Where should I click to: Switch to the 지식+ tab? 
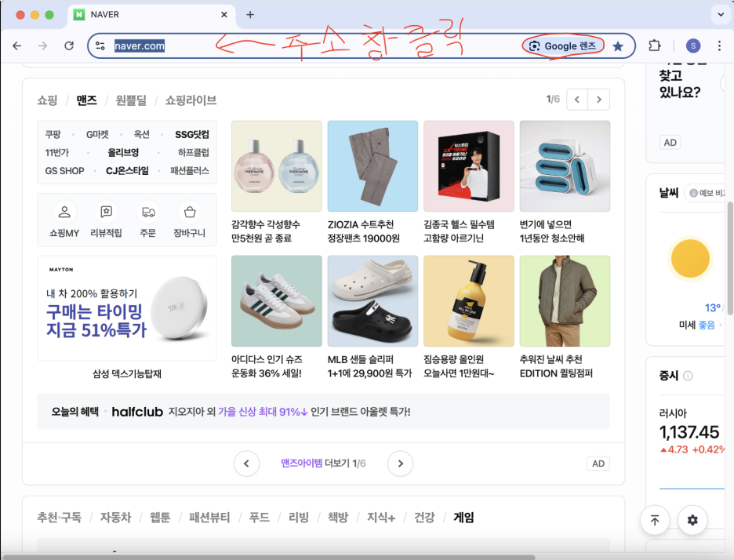point(381,518)
